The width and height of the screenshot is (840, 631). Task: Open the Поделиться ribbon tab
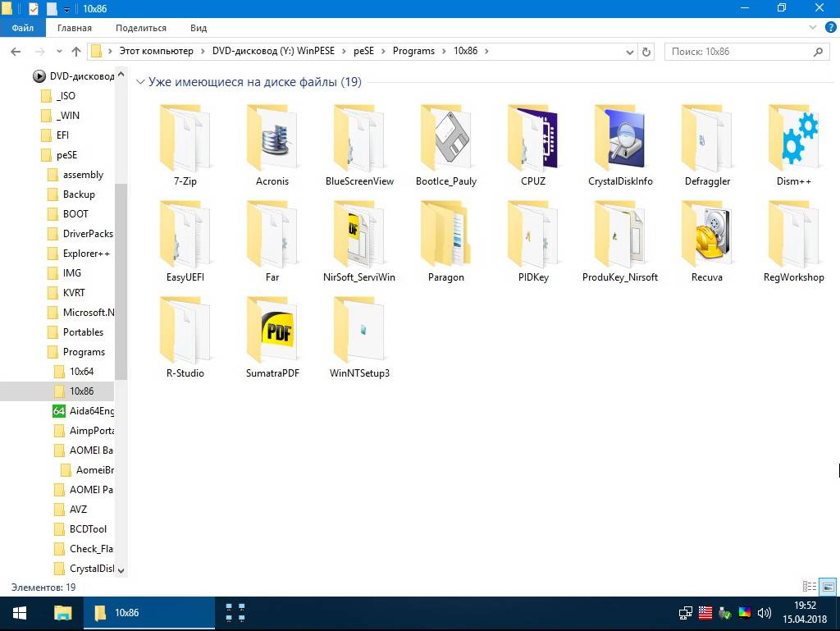click(x=141, y=28)
